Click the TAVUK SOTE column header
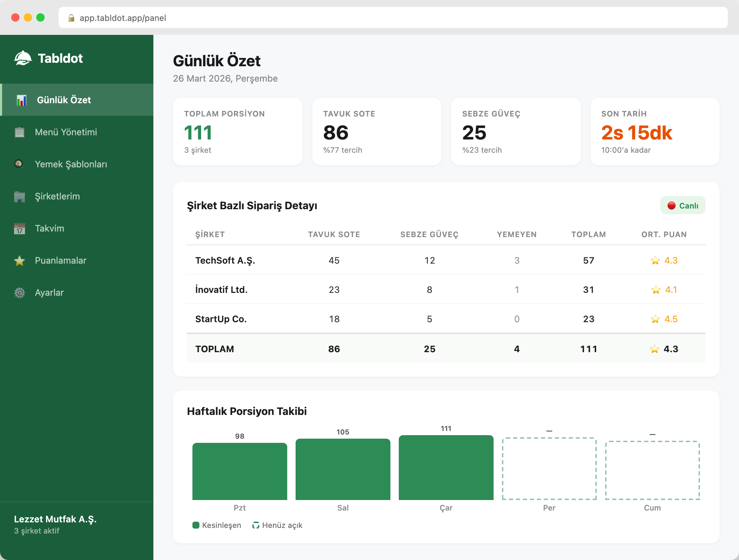The image size is (739, 560). pyautogui.click(x=334, y=234)
